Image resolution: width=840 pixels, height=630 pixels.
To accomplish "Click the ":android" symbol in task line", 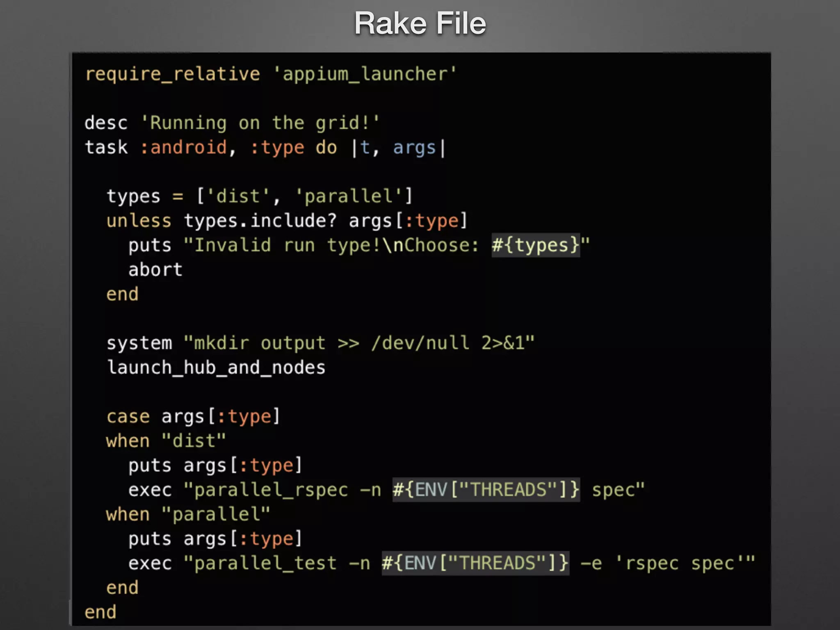I will 184,147.
